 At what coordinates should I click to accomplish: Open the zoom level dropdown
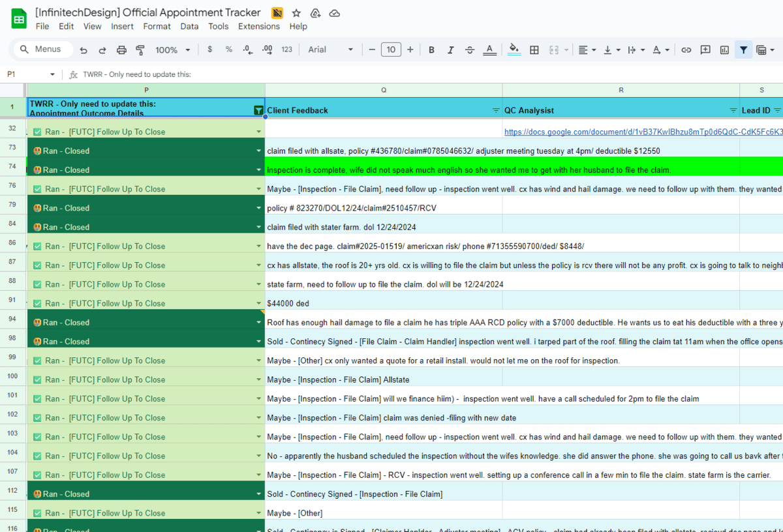(x=172, y=50)
